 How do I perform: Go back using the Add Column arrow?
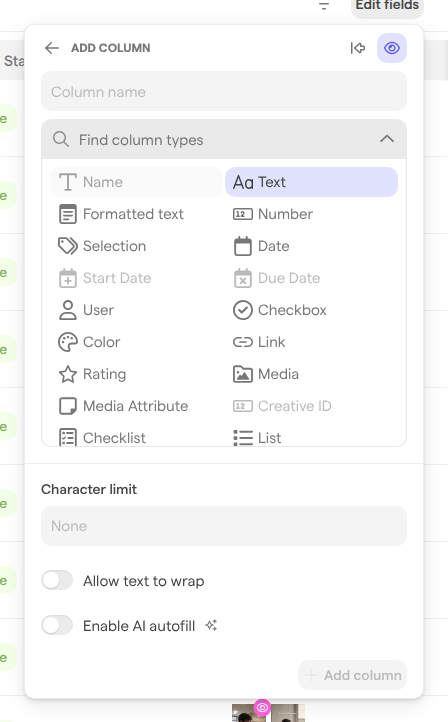[x=52, y=48]
